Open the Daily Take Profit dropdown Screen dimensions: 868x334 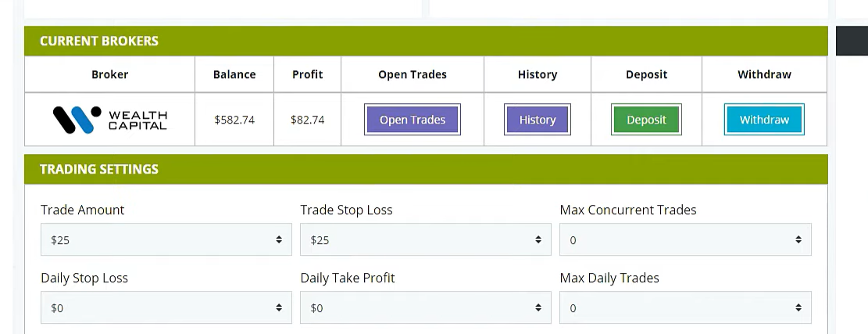pos(426,307)
